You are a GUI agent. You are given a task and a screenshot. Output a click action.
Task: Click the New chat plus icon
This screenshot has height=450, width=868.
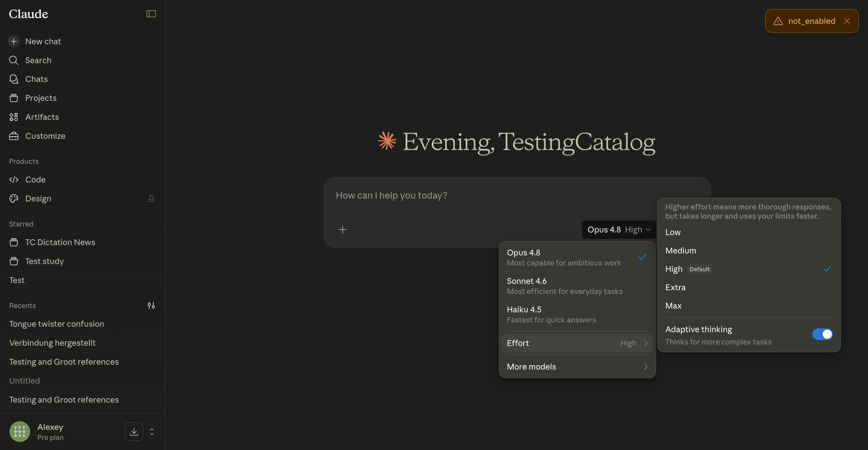tap(13, 41)
